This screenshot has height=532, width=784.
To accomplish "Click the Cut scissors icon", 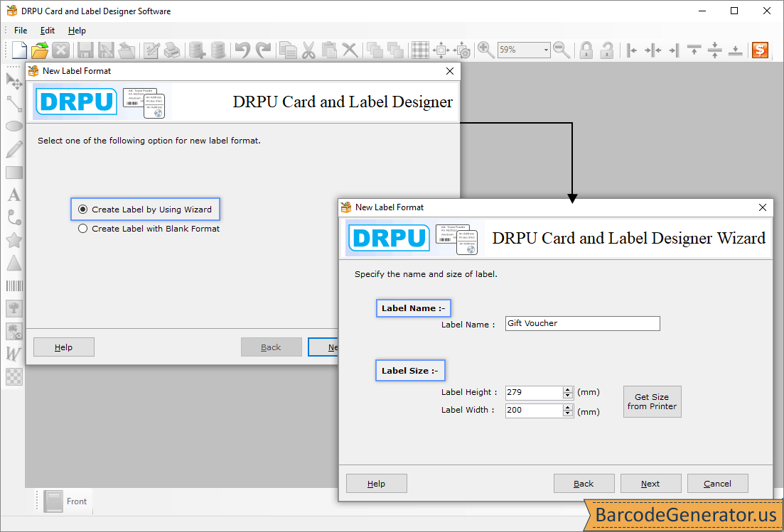I will point(308,50).
